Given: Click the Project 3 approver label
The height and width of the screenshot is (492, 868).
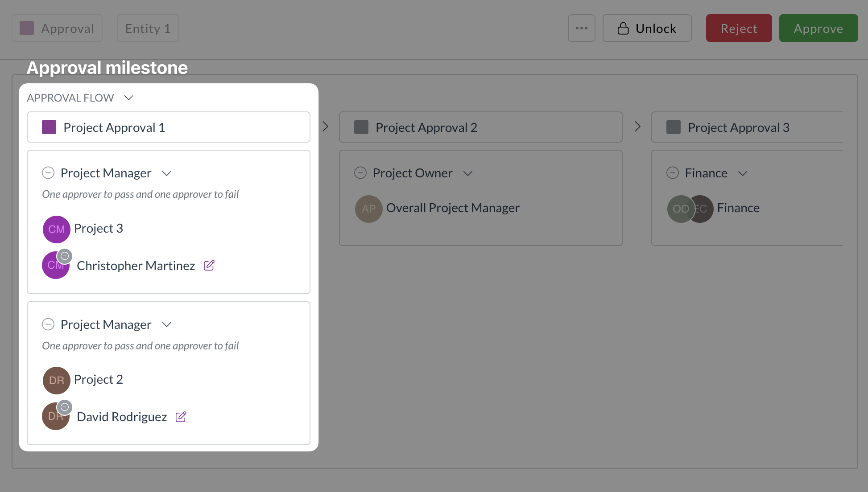Looking at the screenshot, I should pos(99,228).
